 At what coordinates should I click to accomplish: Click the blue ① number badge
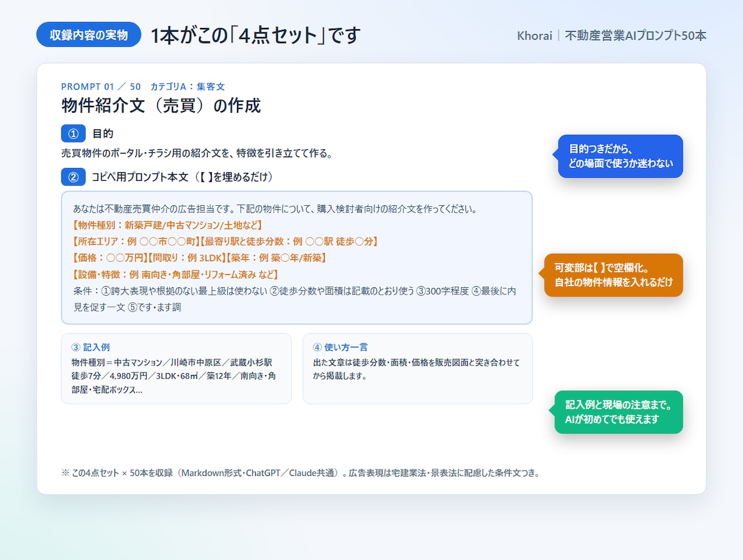point(74,133)
